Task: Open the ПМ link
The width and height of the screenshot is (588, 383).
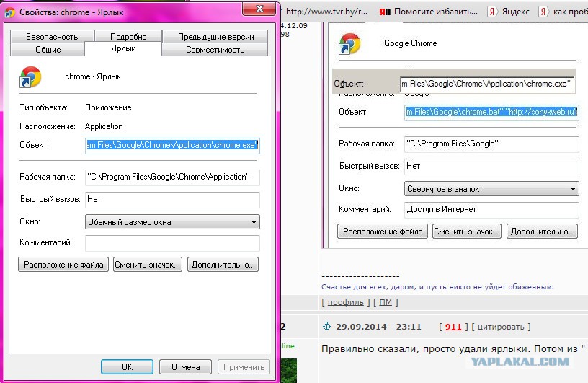Action: [x=385, y=303]
